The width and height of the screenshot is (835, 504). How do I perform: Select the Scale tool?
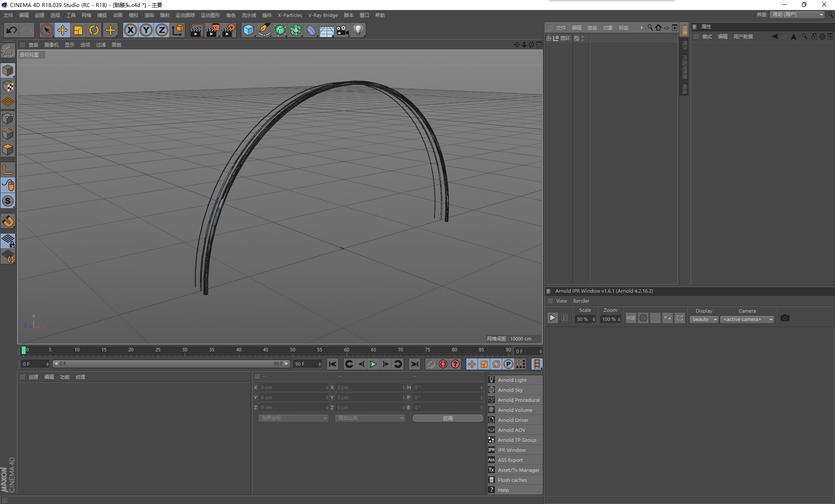click(78, 30)
